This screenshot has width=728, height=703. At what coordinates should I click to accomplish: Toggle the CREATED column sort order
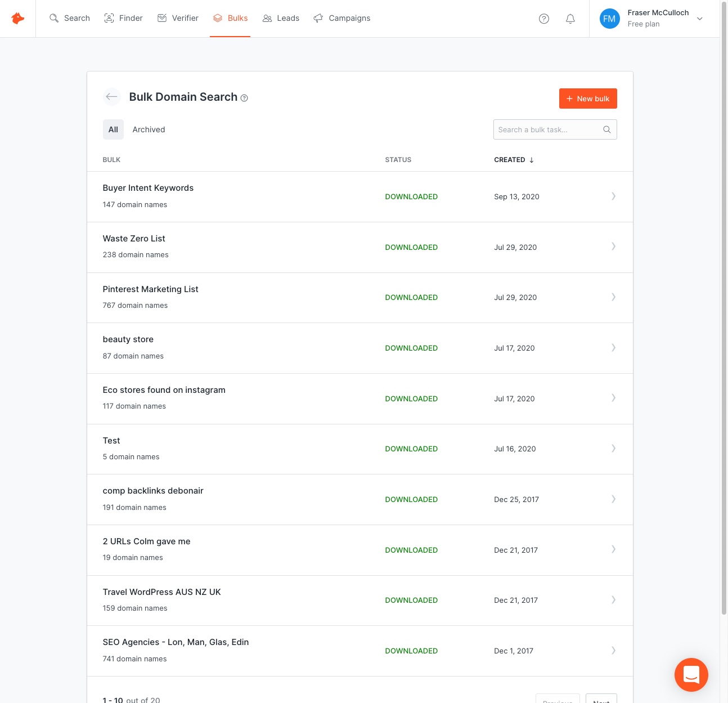[513, 160]
